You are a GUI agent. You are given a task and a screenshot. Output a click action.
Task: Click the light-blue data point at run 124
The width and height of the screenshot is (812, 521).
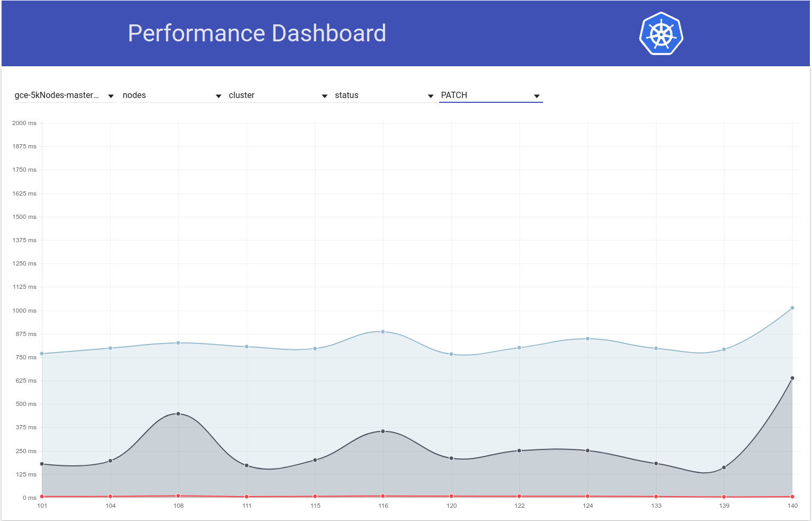(588, 339)
